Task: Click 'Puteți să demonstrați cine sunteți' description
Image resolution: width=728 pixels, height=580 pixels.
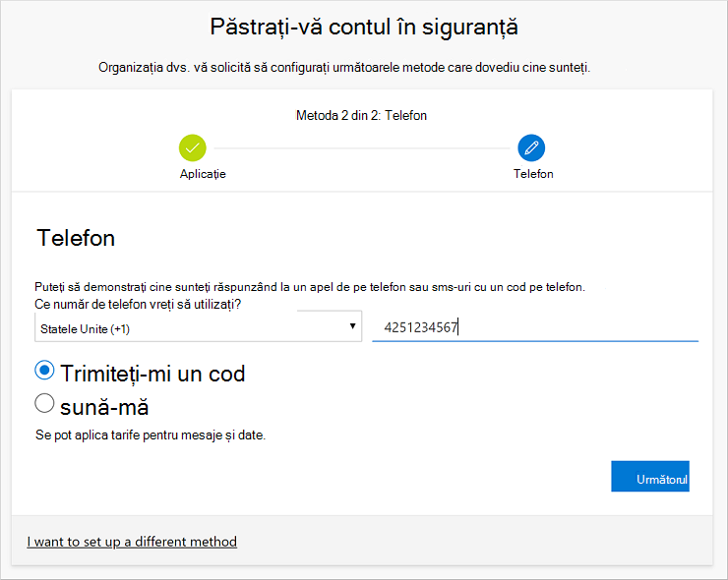Action: click(310, 287)
